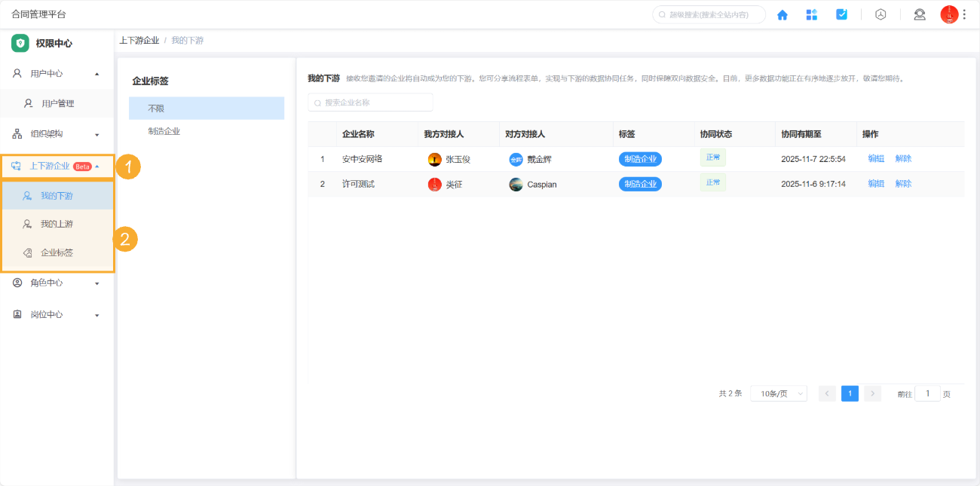
Task: Click the hexagon helpdesk icon in the header
Action: [x=880, y=14]
